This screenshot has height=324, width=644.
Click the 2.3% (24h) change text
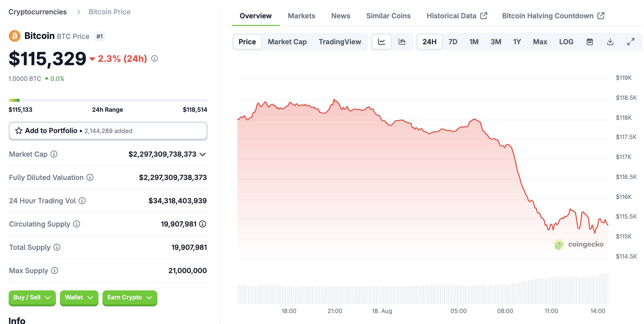(x=122, y=59)
